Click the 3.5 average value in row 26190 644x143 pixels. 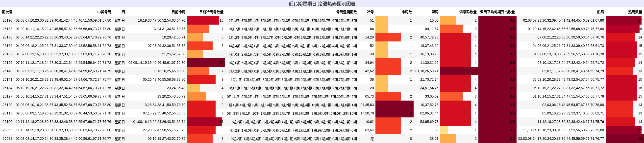[x=512, y=20]
